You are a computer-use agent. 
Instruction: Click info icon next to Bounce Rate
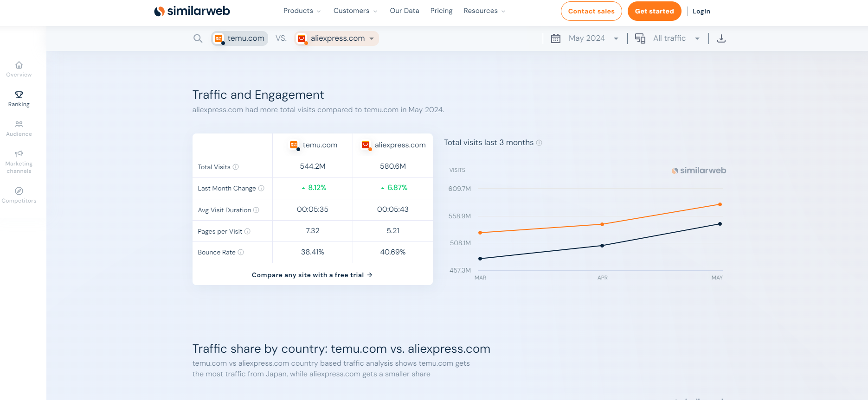241,252
